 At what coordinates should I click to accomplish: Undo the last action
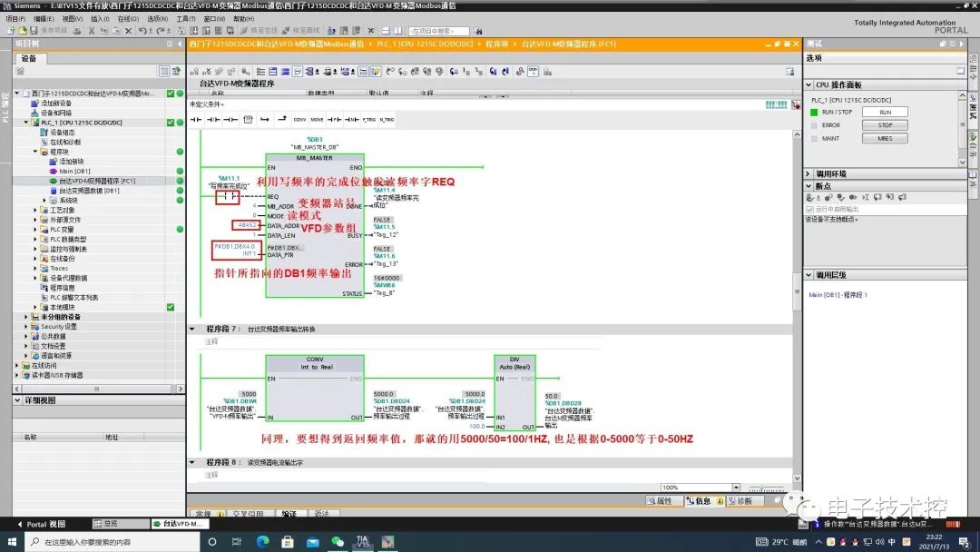click(x=142, y=31)
